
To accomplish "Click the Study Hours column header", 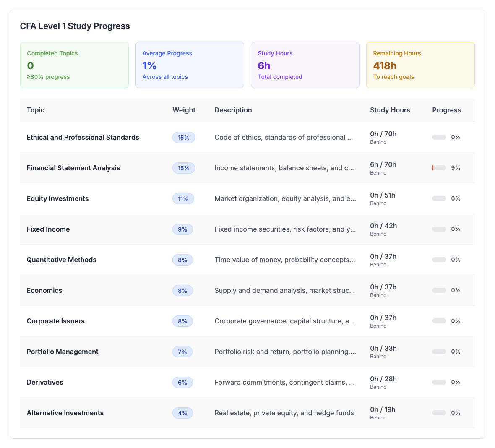I will tap(390, 110).
